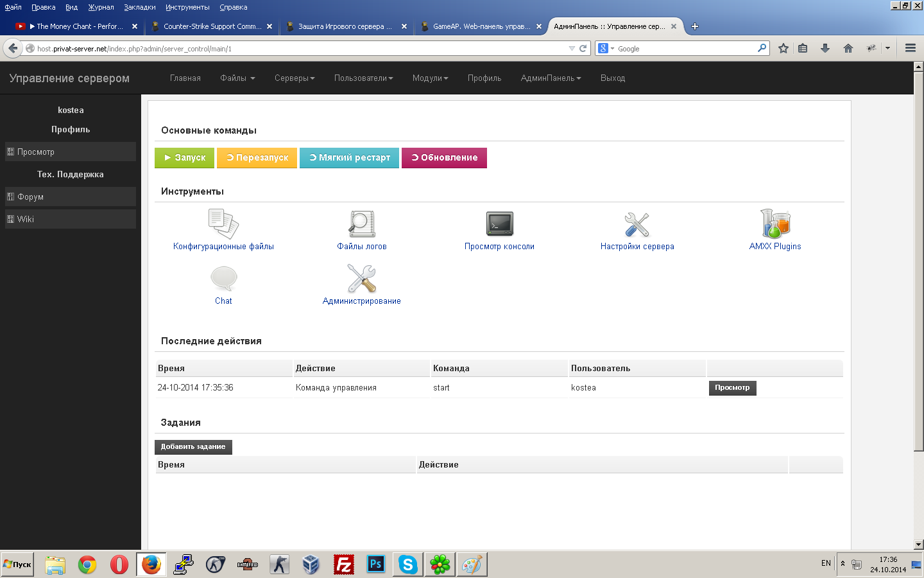Open the Windows Explorer folder in the taskbar

(55, 565)
